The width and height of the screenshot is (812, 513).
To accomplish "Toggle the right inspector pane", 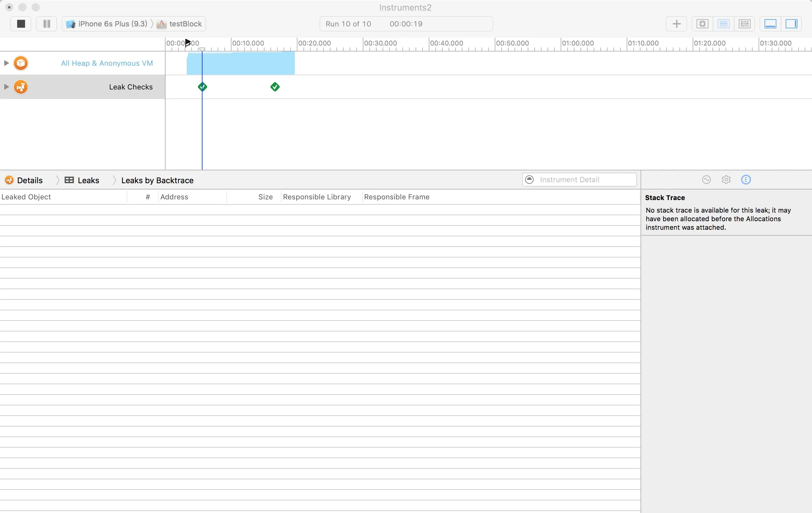I will pyautogui.click(x=791, y=24).
